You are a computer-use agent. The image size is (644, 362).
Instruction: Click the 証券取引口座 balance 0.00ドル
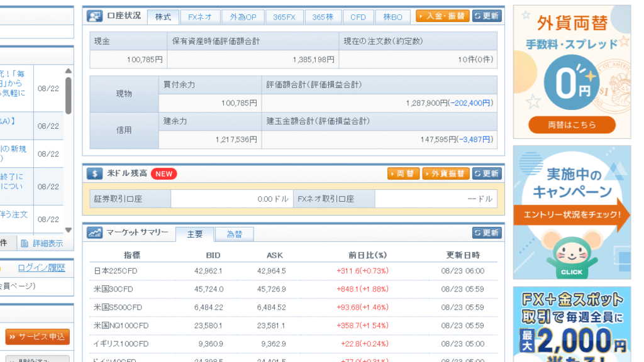[x=273, y=199]
